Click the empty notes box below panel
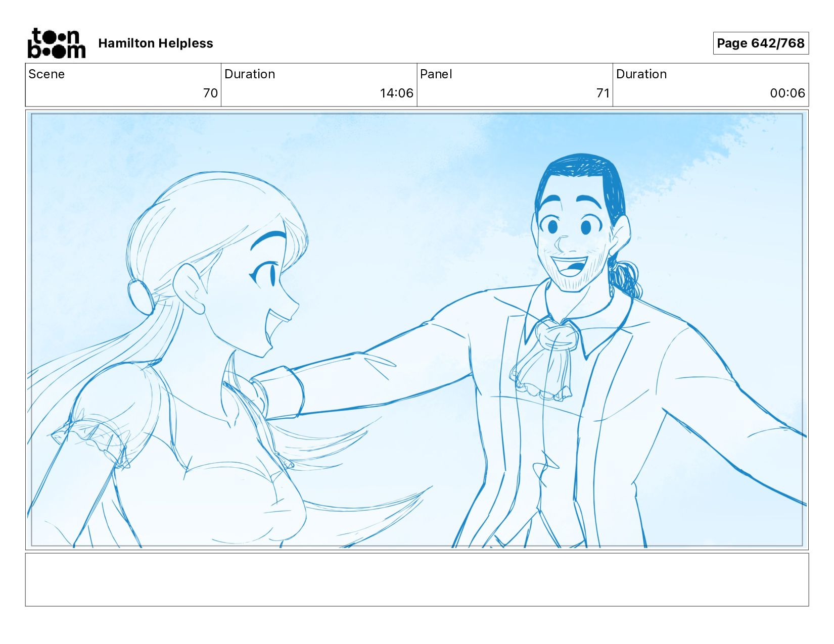The image size is (834, 644). 417,579
